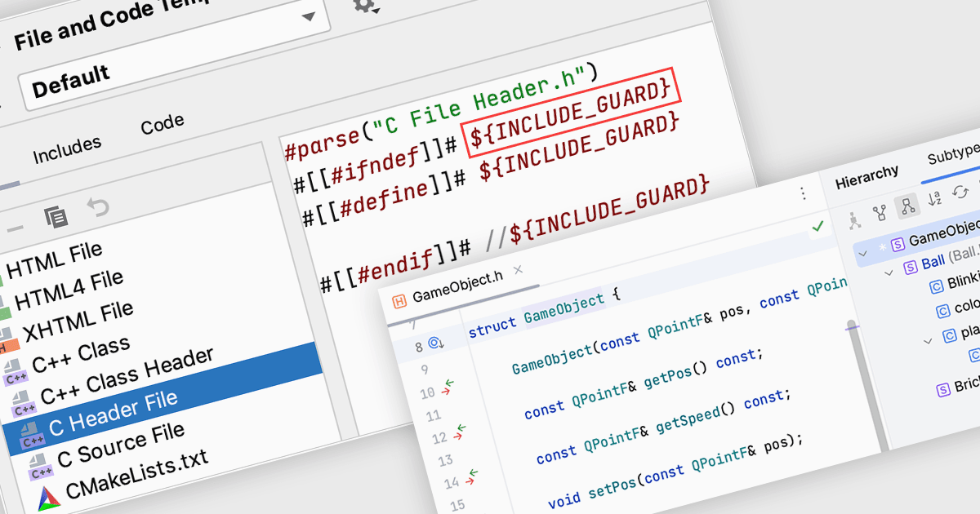Click the C++ file icon beside C++ Class Header
Image resolution: width=980 pixels, height=514 pixels.
tap(24, 402)
